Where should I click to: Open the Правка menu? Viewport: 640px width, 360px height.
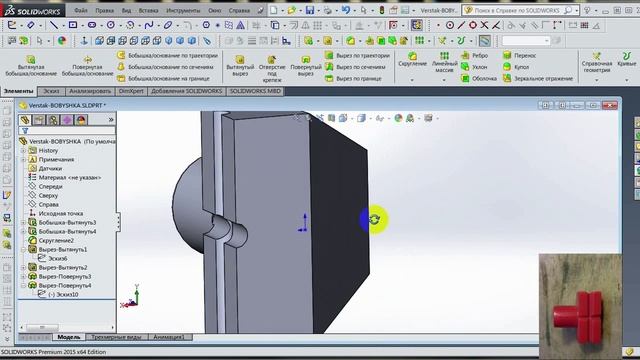pos(104,10)
